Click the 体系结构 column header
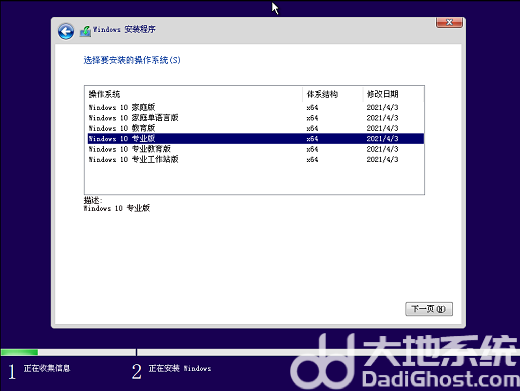Screen dimensions: 520x391 click(332, 94)
